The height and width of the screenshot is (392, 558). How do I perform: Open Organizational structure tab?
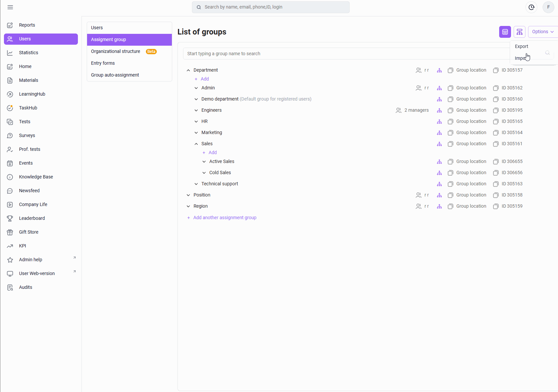[129, 51]
